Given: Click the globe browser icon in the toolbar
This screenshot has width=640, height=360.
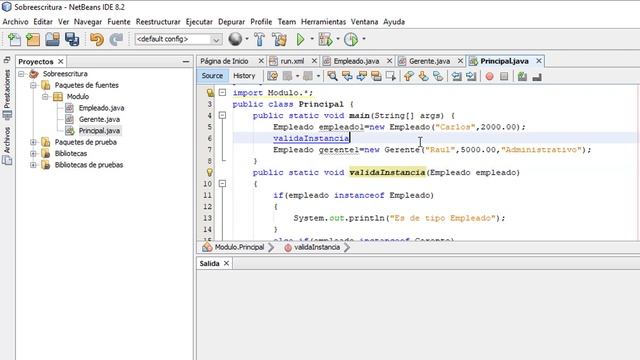Looking at the screenshot, I should (235, 39).
